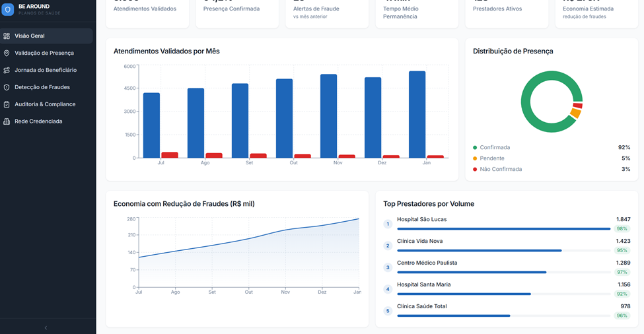The height and width of the screenshot is (334, 644).
Task: Click rank 5 badge for Clínica Saúde Total
Action: [x=388, y=311]
